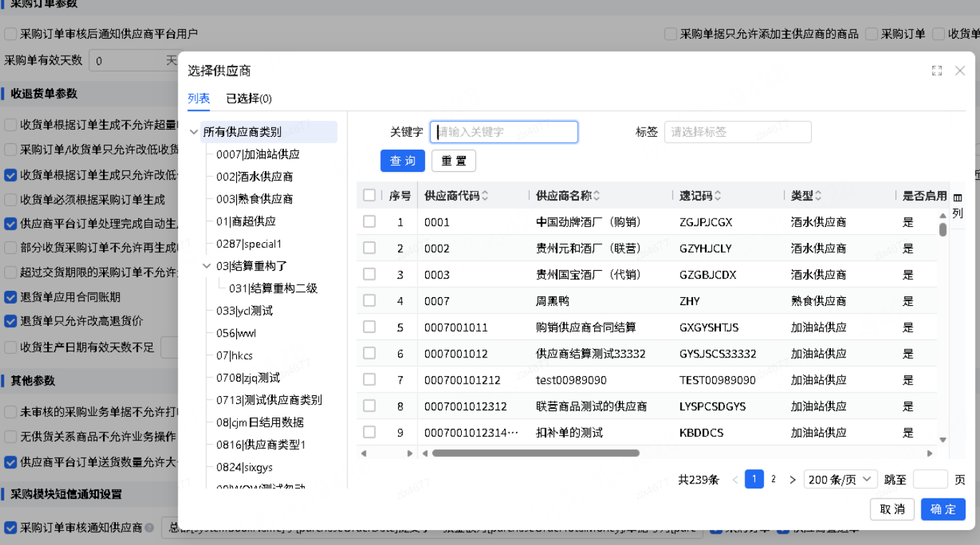
Task: Select the row for 中国劲牌酒厂（购销）
Action: [x=369, y=222]
